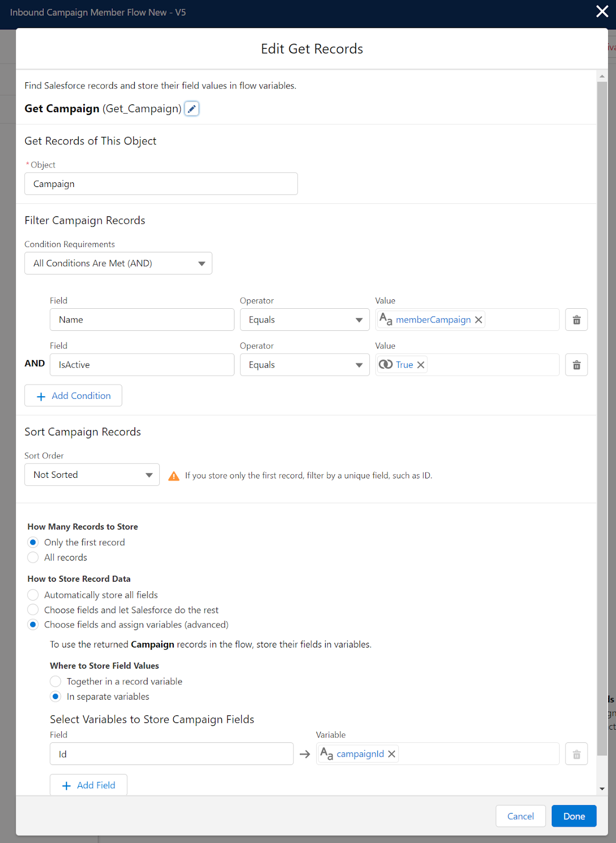This screenshot has height=843, width=616.
Task: Open the Operator dropdown for IsActive row
Action: (x=305, y=365)
